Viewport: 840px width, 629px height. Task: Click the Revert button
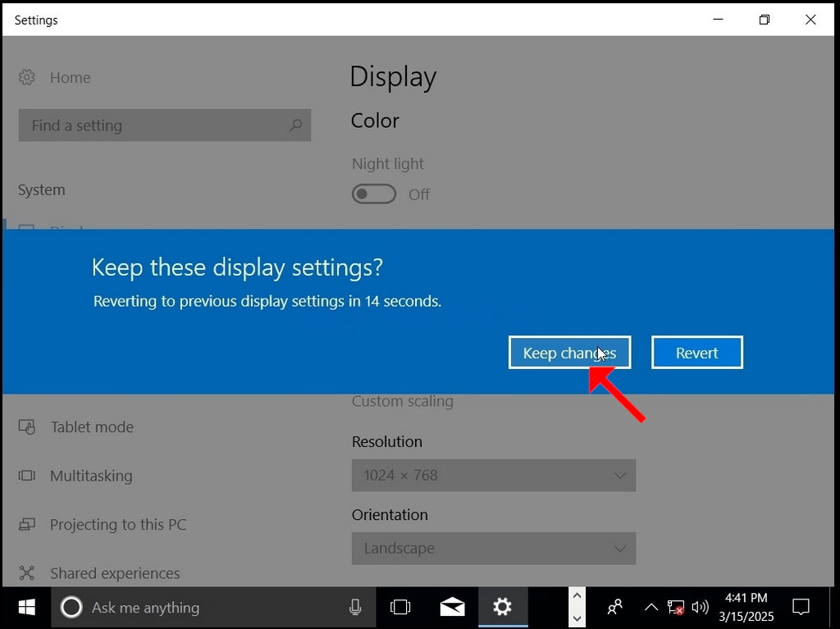point(697,353)
